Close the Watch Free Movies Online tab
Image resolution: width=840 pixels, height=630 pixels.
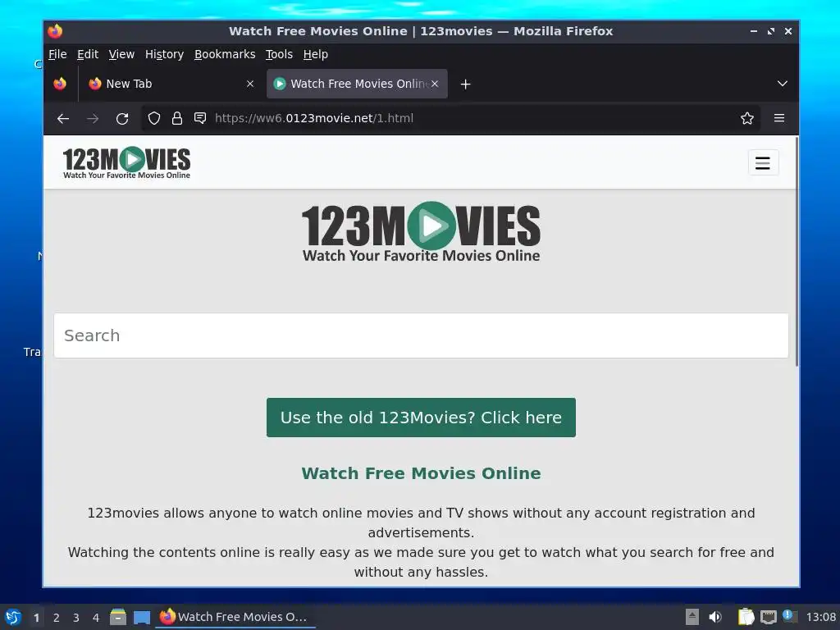pos(435,84)
